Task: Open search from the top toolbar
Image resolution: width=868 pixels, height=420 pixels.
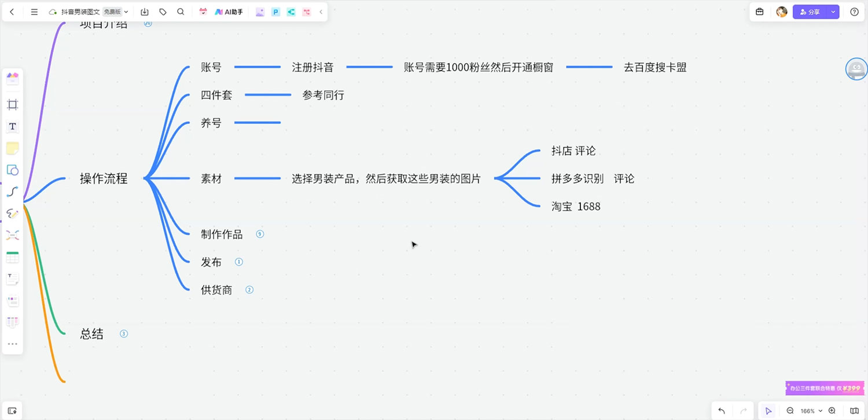Action: [181, 11]
